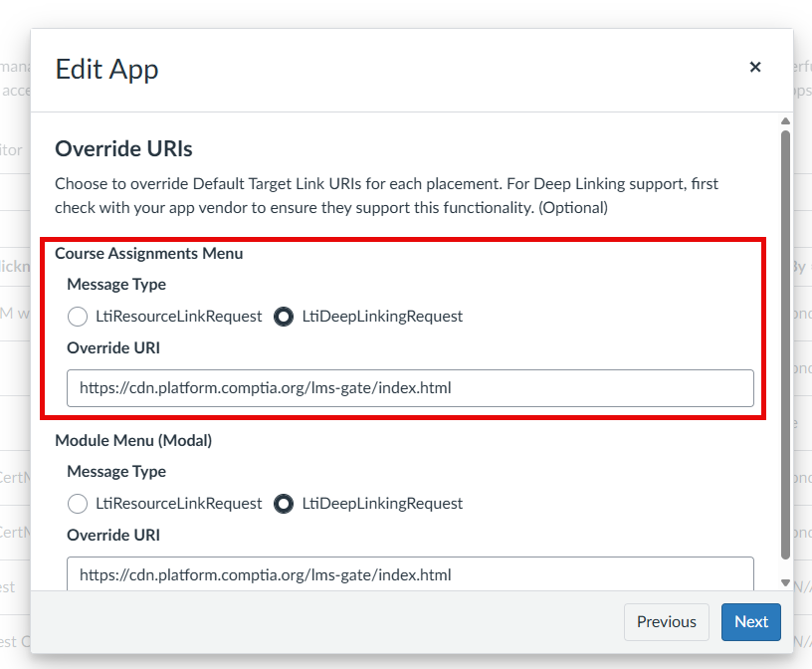The image size is (812, 669).
Task: Select LtiDeepLinkingRequest for Course Assignments Menu
Action: pos(284,317)
